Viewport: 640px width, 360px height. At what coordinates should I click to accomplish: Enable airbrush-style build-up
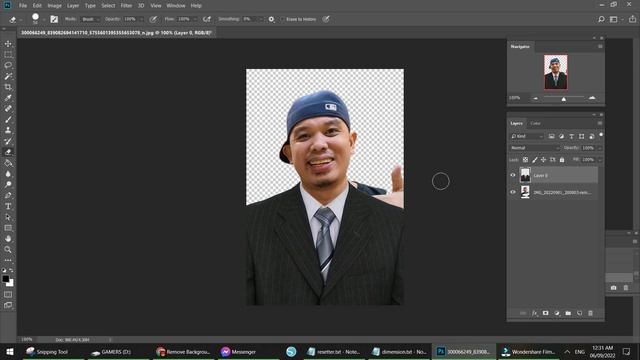(x=207, y=19)
